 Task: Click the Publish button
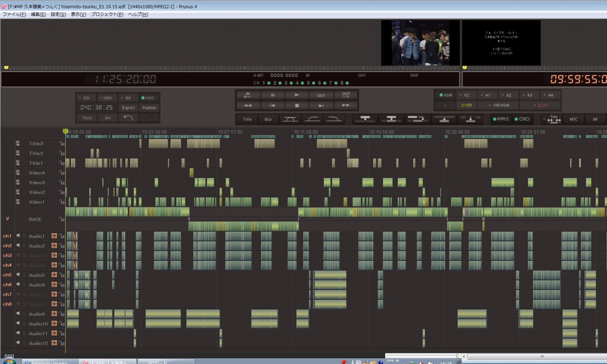pyautogui.click(x=149, y=108)
